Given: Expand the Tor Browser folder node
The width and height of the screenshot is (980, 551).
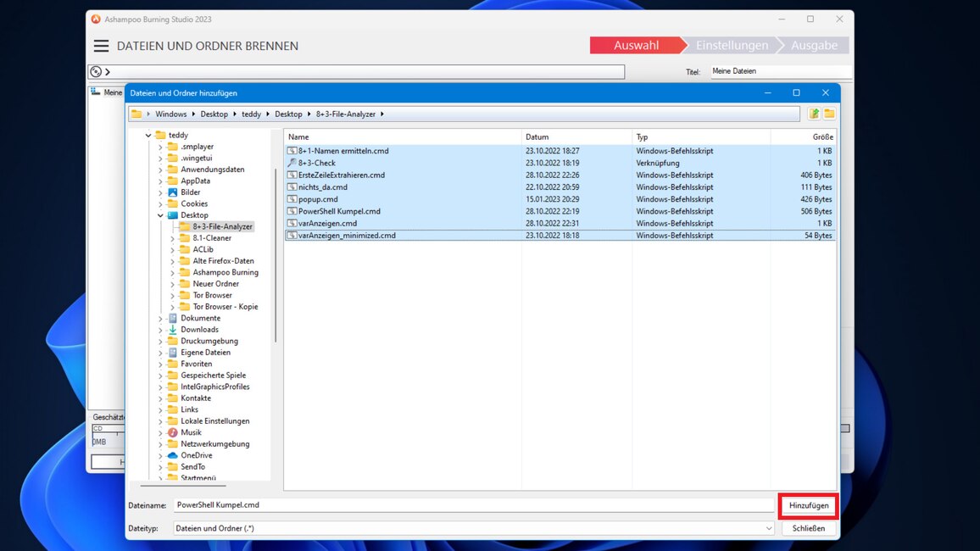Looking at the screenshot, I should [172, 295].
